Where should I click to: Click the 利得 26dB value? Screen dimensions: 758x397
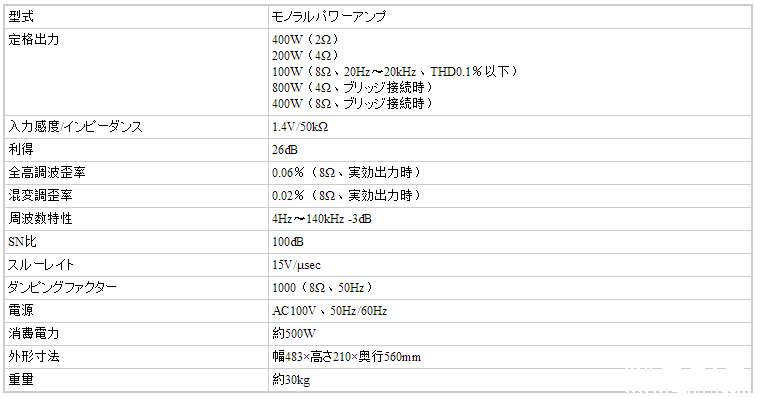285,150
